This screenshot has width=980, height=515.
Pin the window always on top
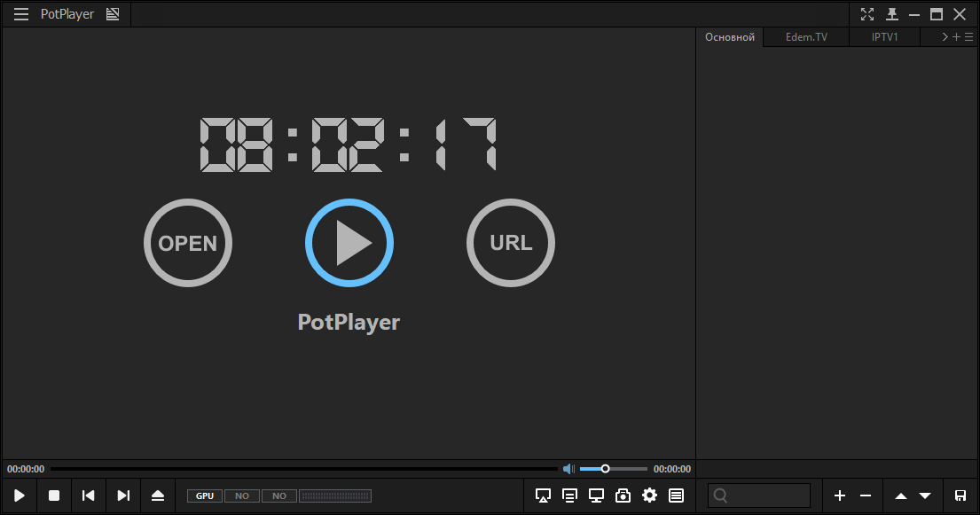tap(892, 14)
